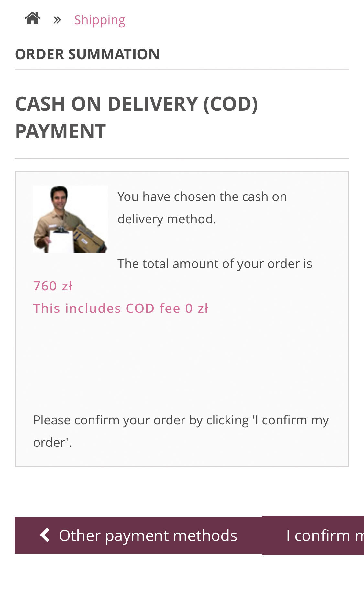The image size is (364, 598).
Task: Click the pink COD fee 0 zł line
Action: pos(121,309)
